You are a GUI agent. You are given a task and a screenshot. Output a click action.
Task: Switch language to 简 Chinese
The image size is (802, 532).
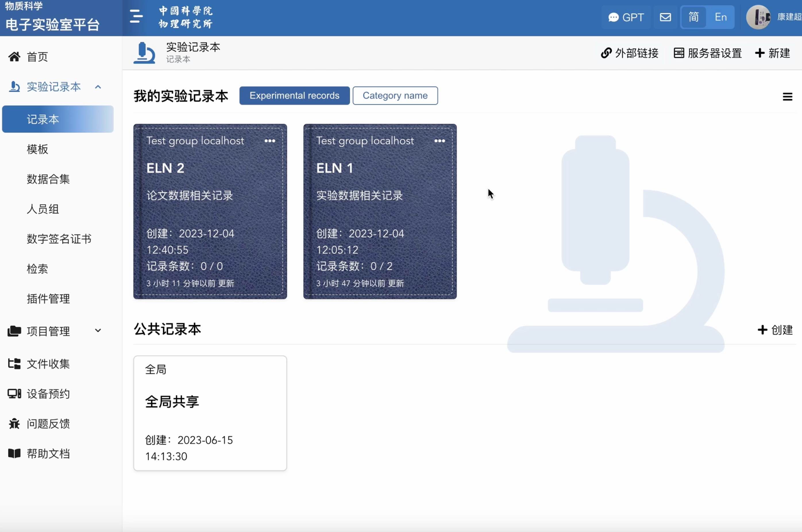click(693, 17)
